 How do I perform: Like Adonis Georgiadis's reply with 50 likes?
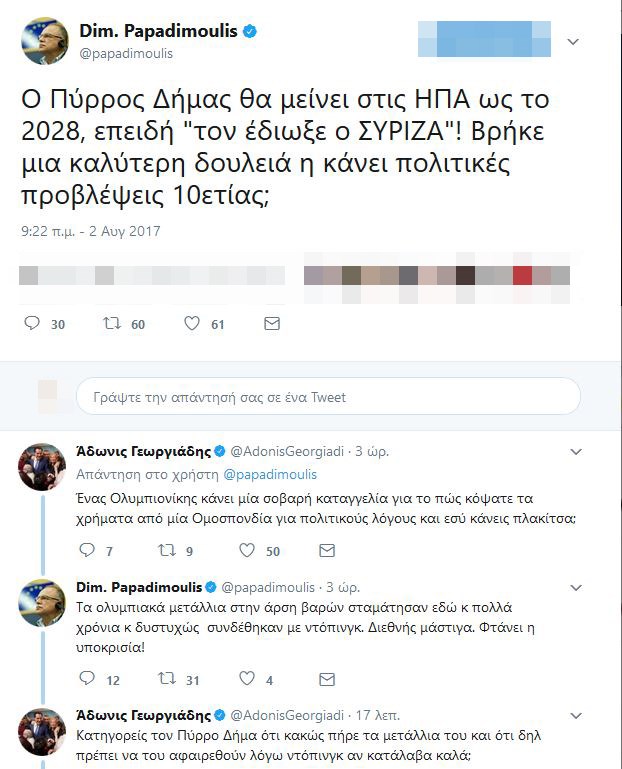point(247,550)
